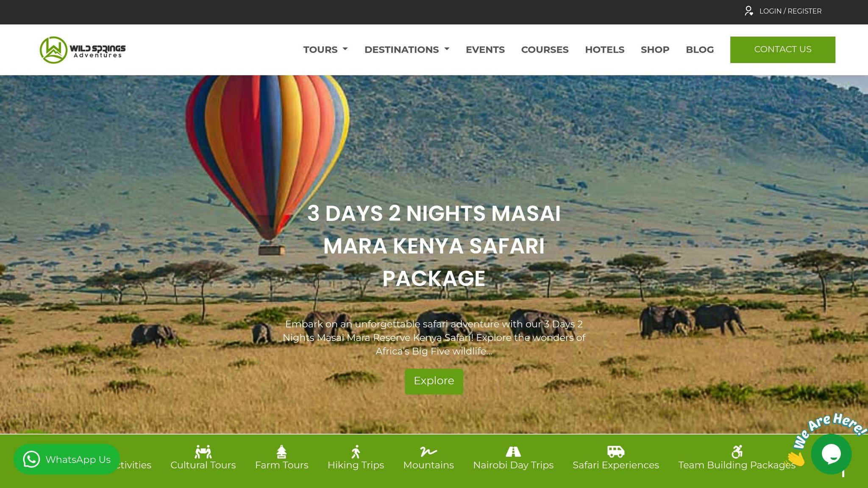Start a chat via WhatsApp Us button

[67, 459]
